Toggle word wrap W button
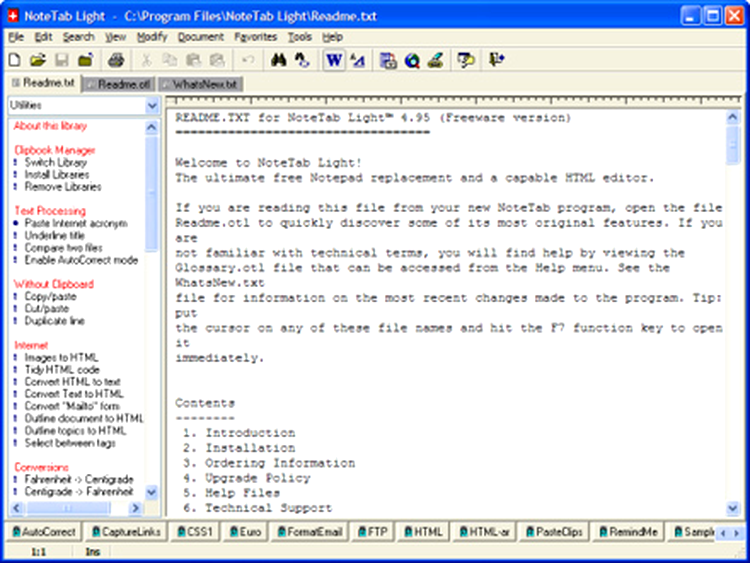 pos(334,60)
